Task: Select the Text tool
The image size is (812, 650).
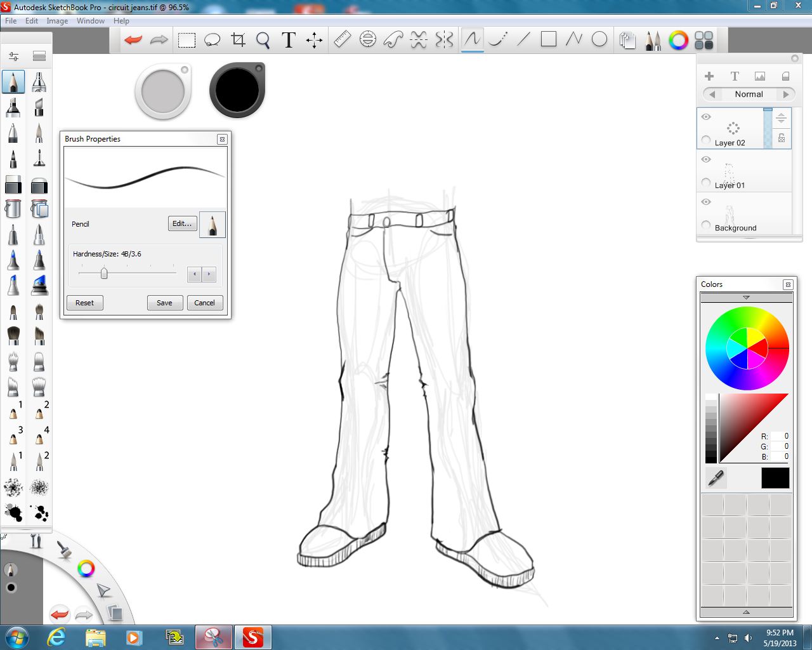Action: 288,39
